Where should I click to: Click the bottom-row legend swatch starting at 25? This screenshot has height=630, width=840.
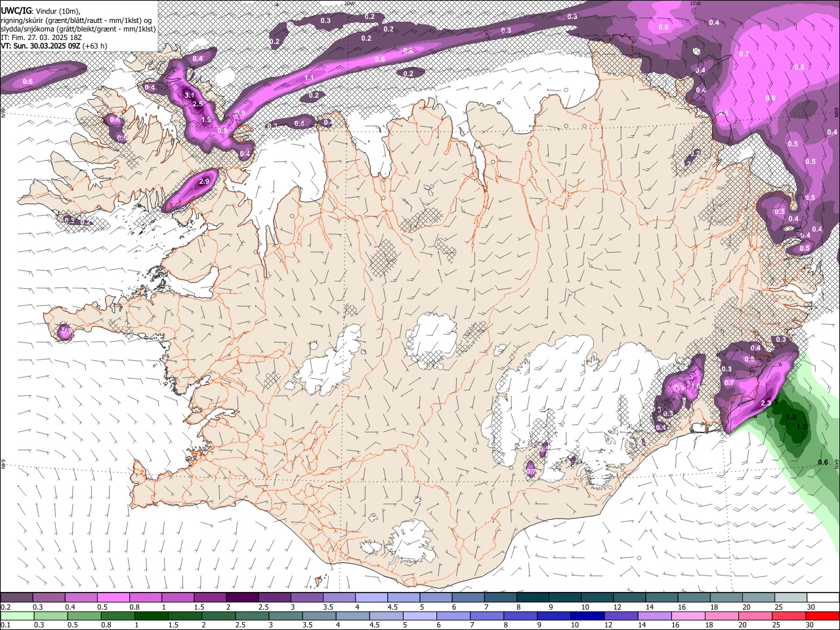pos(789,616)
